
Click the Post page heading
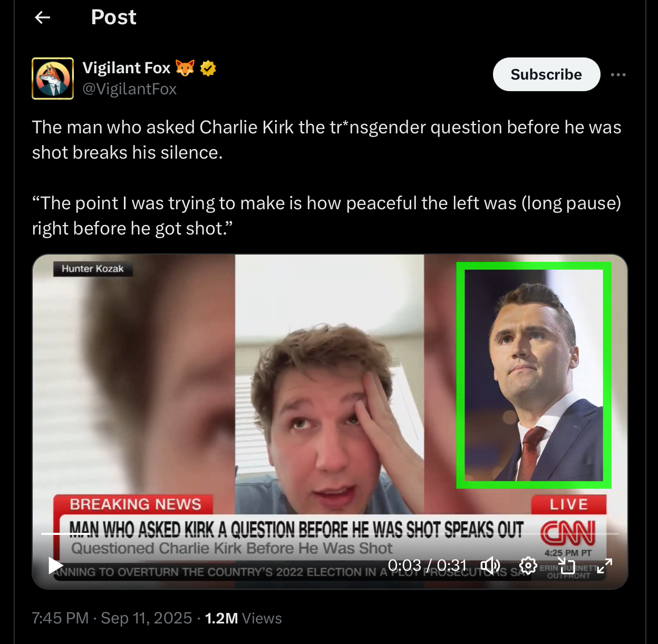click(114, 17)
